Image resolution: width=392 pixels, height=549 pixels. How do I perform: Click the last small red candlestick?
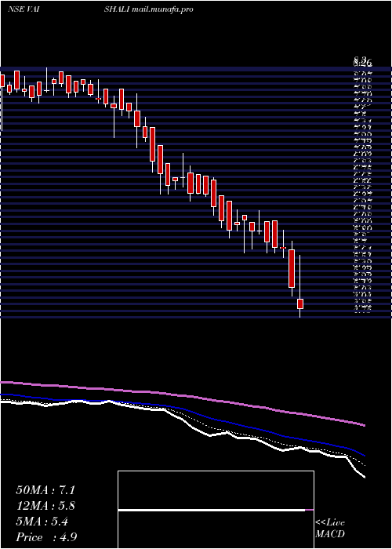[x=300, y=304]
